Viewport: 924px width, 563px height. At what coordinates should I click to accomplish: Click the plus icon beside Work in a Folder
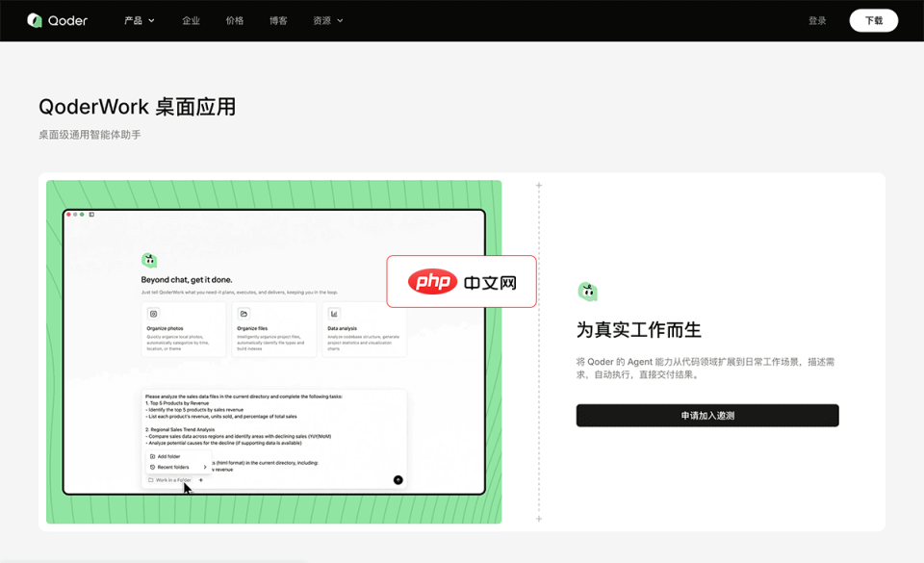click(201, 480)
